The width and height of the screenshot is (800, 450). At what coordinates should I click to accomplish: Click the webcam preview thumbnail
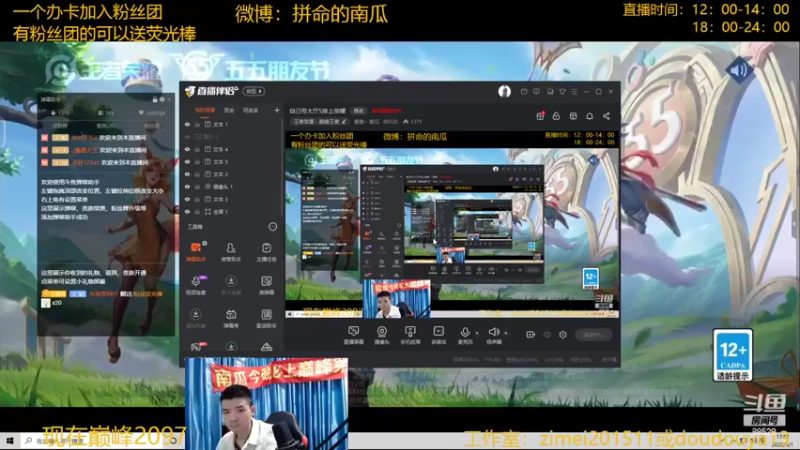point(266,404)
